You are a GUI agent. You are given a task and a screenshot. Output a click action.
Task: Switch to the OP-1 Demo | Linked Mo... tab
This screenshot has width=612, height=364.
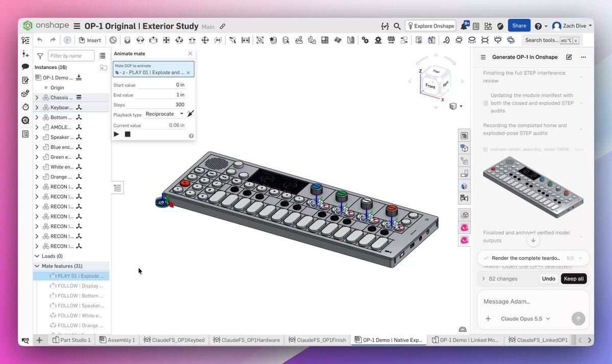(x=465, y=340)
